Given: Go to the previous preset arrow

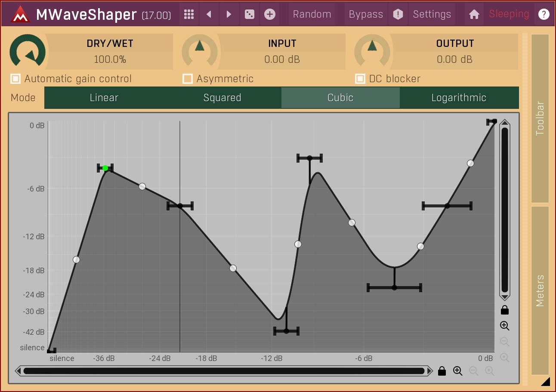Looking at the screenshot, I should click(209, 14).
